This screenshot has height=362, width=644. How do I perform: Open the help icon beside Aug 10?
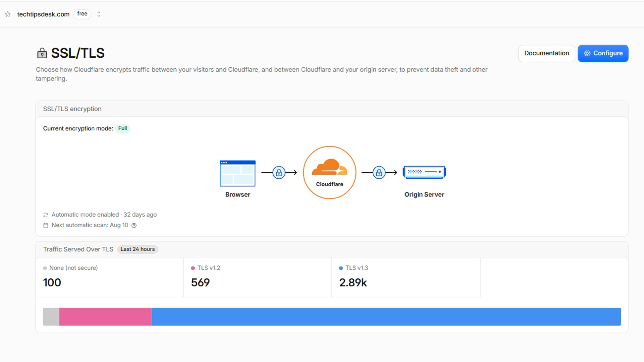tap(134, 225)
